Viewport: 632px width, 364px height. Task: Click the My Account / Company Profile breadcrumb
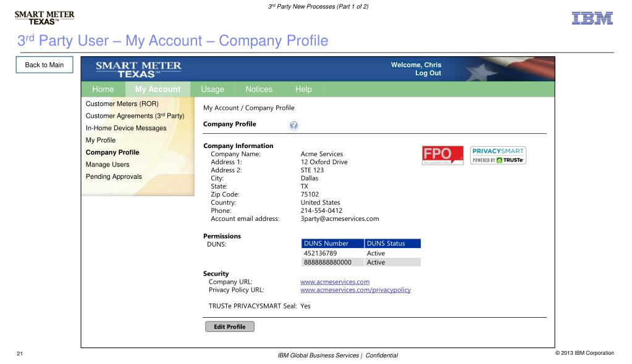(249, 108)
